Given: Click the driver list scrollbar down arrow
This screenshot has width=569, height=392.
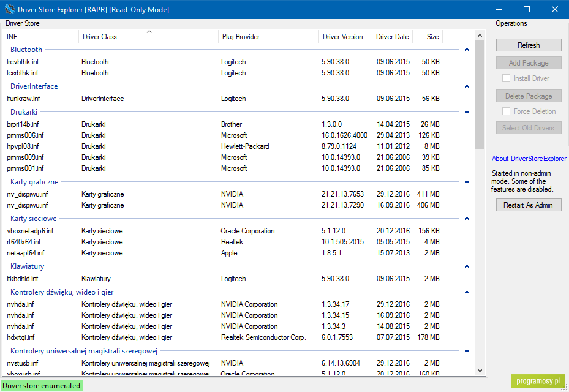Looking at the screenshot, I should [x=480, y=371].
